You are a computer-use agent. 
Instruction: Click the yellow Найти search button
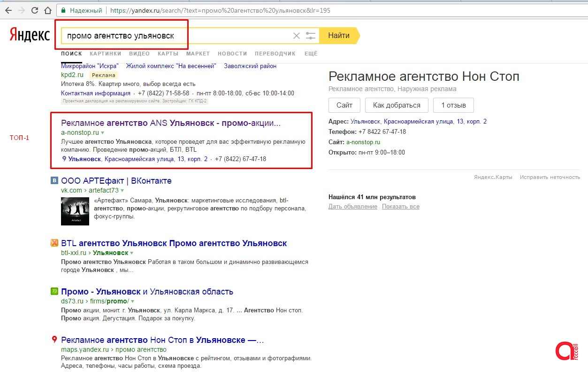[339, 36]
